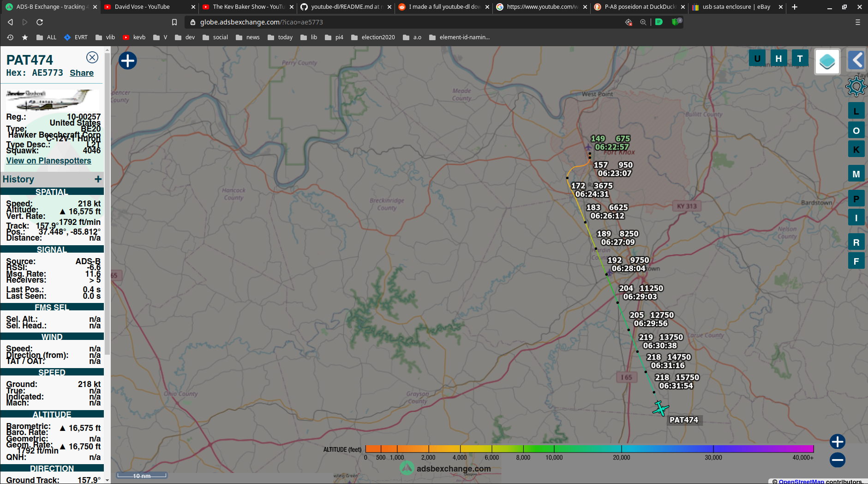
Task: Click sidebar vertical scrollbar
Action: (x=108, y=203)
